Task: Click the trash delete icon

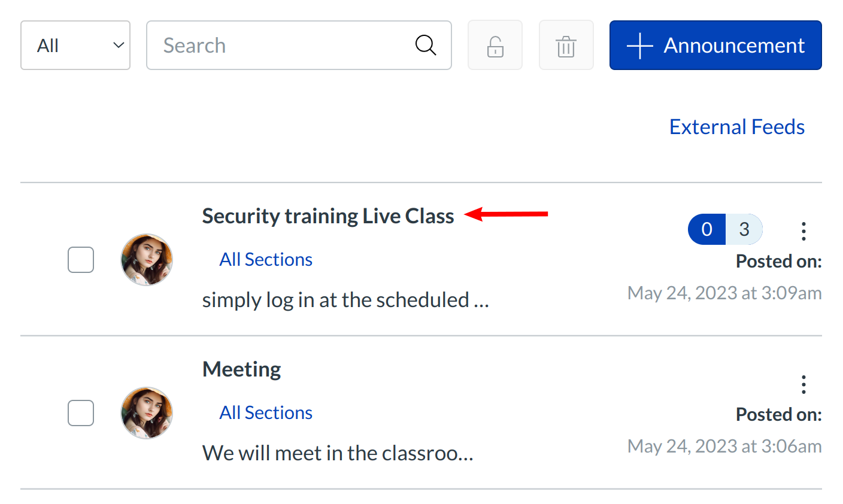Action: pyautogui.click(x=566, y=45)
